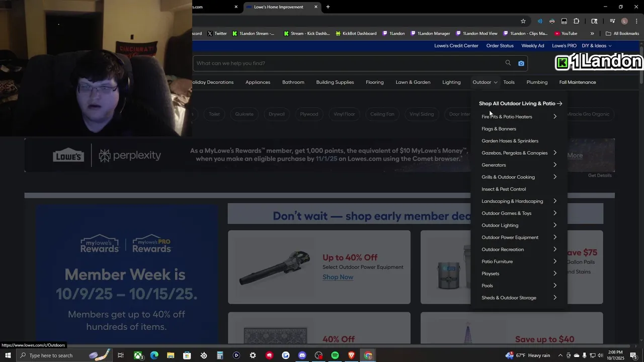644x362 pixels.
Task: Open Microsoft Store from the taskbar
Action: point(187,355)
